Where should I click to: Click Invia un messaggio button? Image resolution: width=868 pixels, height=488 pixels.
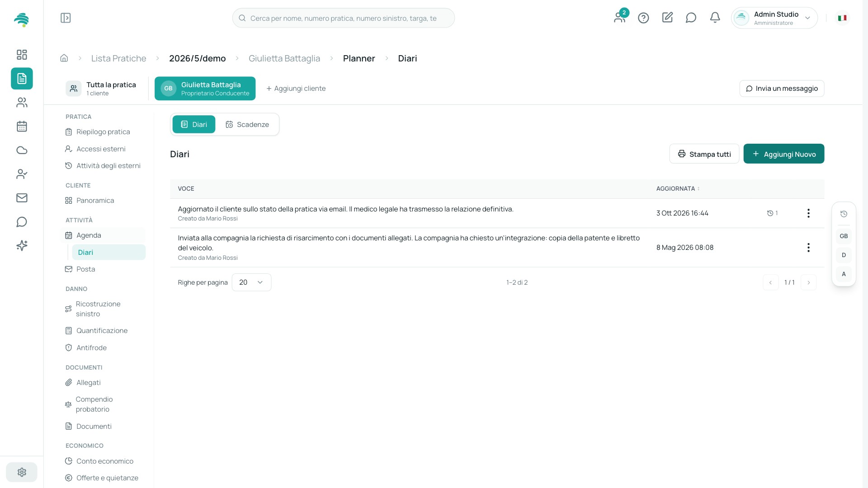[782, 89]
